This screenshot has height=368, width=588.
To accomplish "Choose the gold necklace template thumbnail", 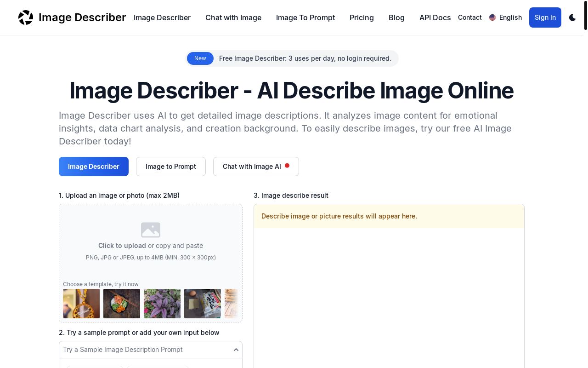I will pos(81,304).
